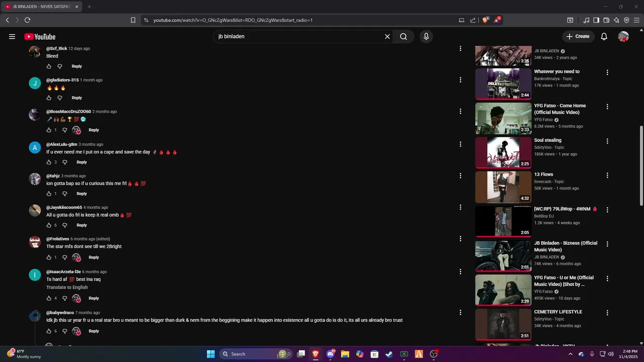Image resolution: width=644 pixels, height=362 pixels.
Task: Open the account avatar menu
Action: (623, 37)
